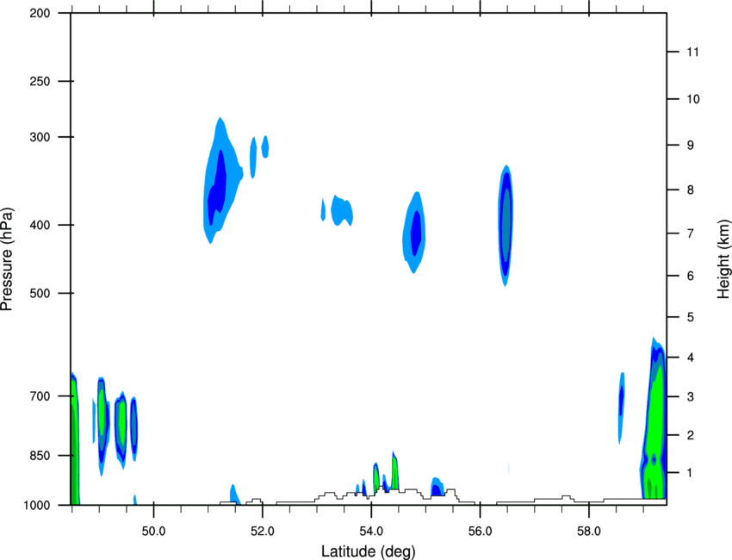Click the blue contour near 54.8 degrees at 400 hPa

[414, 233]
